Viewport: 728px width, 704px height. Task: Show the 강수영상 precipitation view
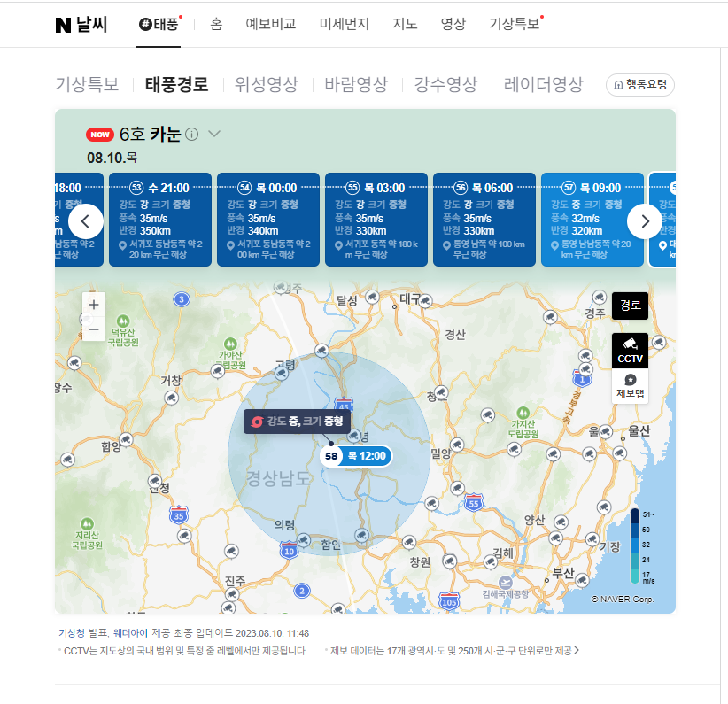tap(445, 84)
